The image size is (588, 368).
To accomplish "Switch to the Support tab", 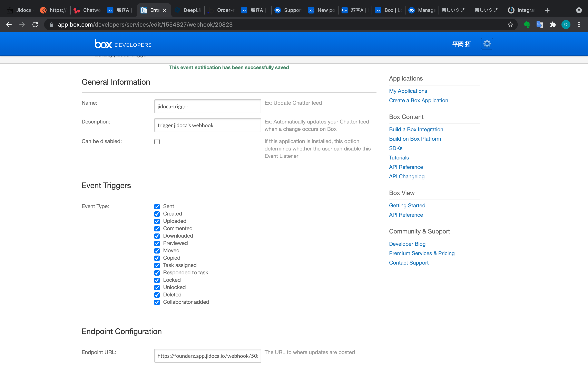I will click(x=288, y=10).
